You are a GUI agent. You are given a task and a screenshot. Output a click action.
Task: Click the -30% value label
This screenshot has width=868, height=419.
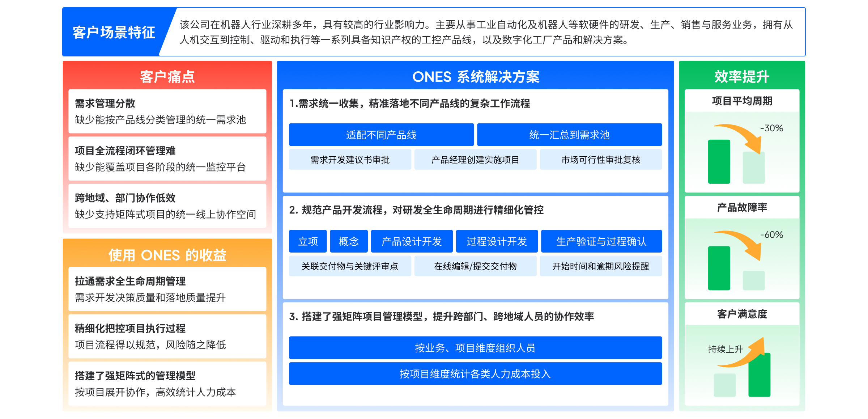tap(771, 128)
